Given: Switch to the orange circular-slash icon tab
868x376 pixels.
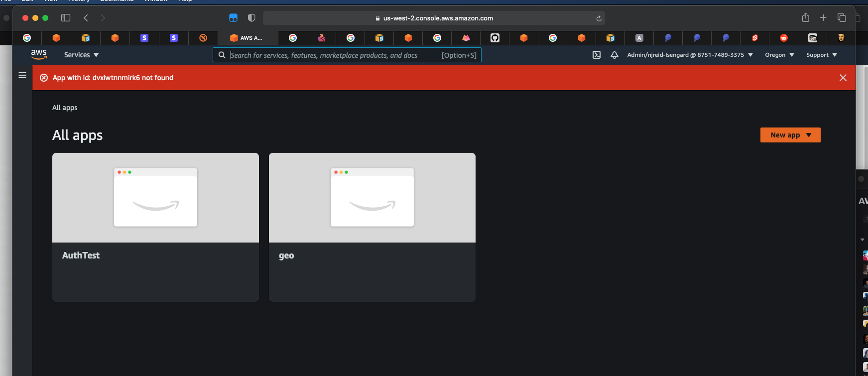Looking at the screenshot, I should tap(203, 38).
